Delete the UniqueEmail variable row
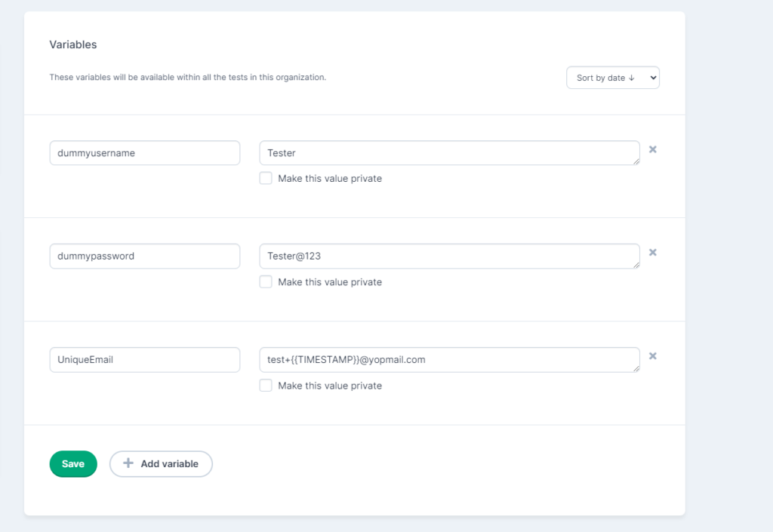Image resolution: width=773 pixels, height=532 pixels. point(652,355)
